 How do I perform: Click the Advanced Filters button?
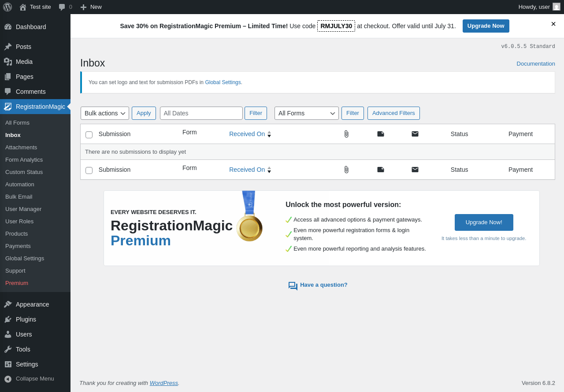click(x=393, y=113)
